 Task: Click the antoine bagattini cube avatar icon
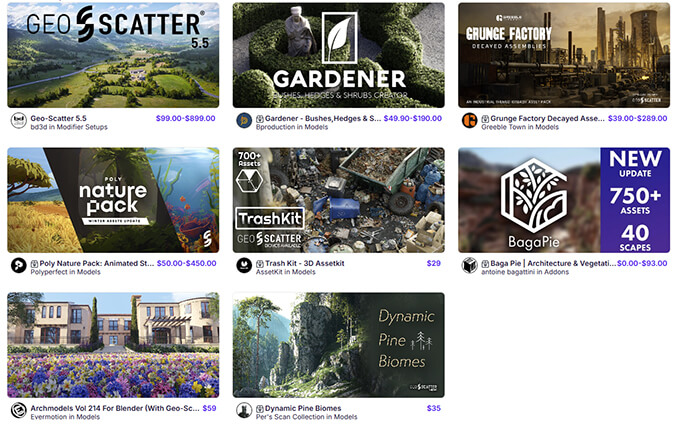(x=470, y=265)
